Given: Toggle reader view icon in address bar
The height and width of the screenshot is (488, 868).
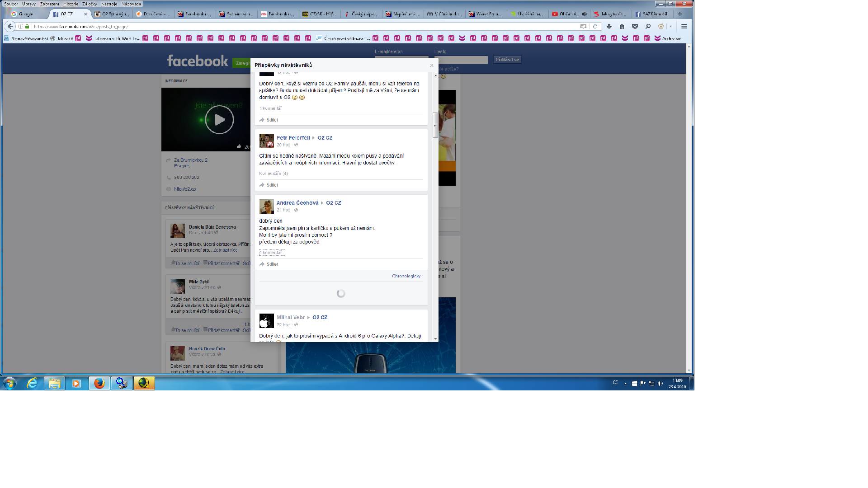Looking at the screenshot, I should click(x=583, y=27).
